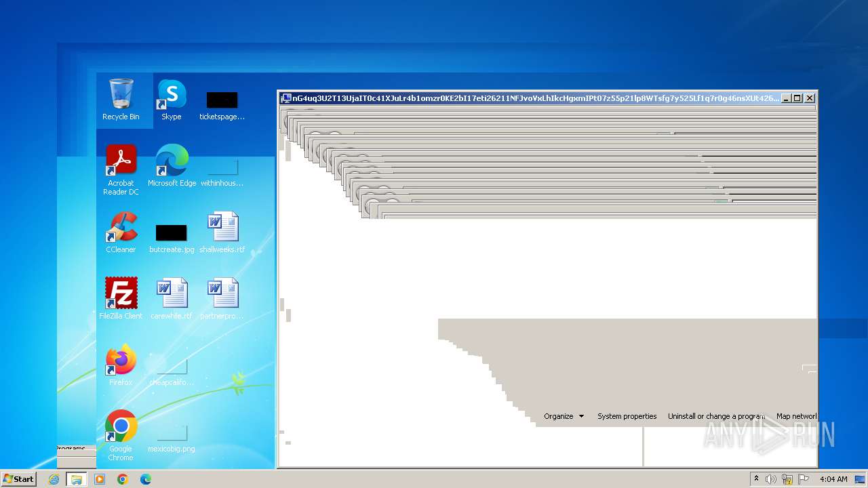Click the remote window title bar icon
The width and height of the screenshot is (868, 488).
tap(286, 98)
